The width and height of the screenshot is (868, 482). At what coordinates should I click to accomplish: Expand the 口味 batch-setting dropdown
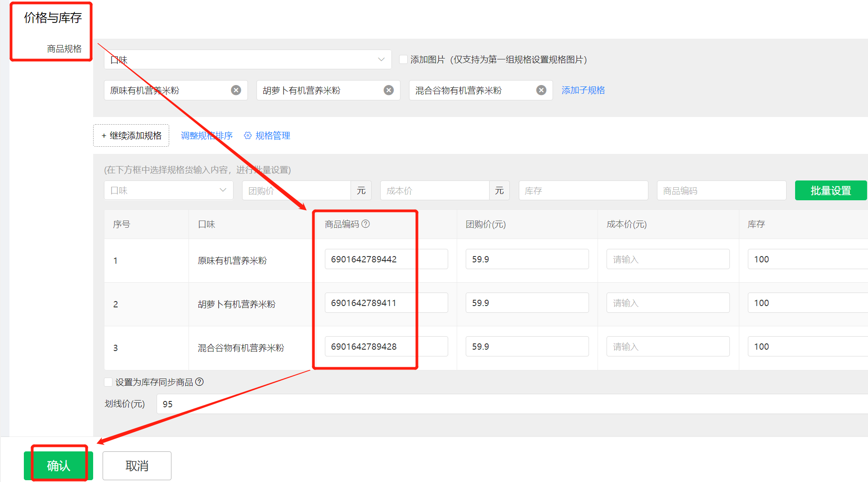(x=169, y=190)
